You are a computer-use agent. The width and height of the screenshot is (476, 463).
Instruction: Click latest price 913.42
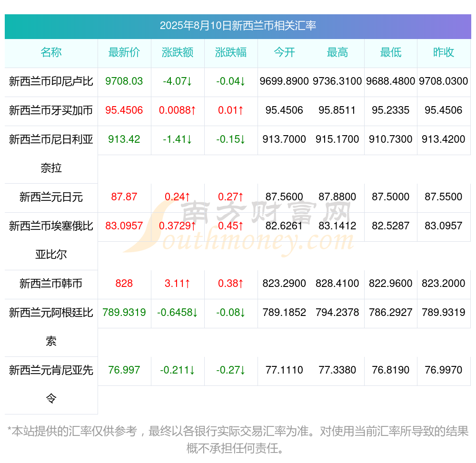click(x=124, y=139)
